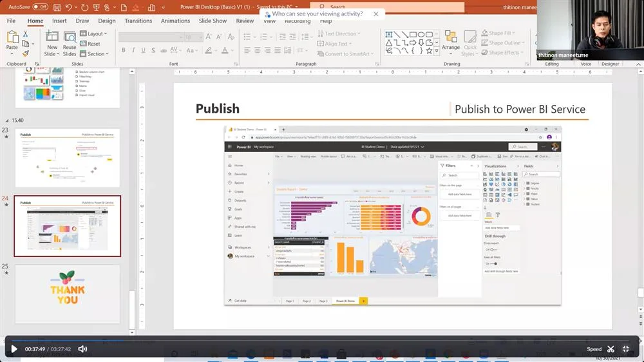The width and height of the screenshot is (644, 362).
Task: Switch to the Animations tab
Action: [175, 21]
